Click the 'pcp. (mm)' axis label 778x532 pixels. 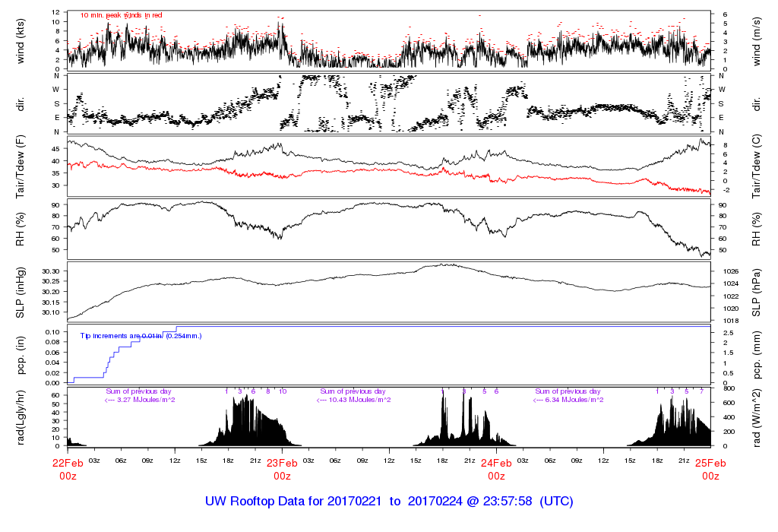(756, 356)
